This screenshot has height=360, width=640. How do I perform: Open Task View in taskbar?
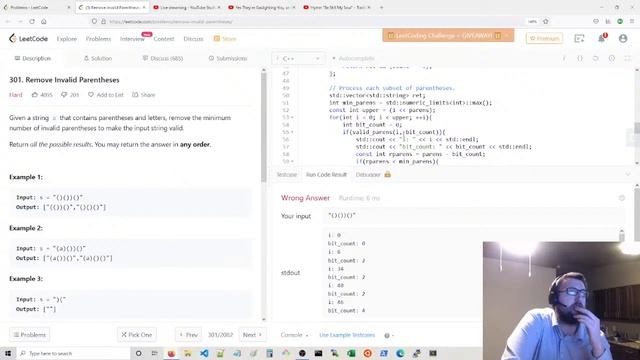pos(155,353)
